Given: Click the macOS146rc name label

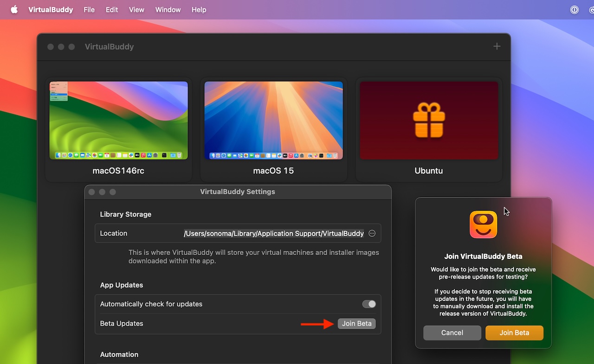Looking at the screenshot, I should point(118,171).
